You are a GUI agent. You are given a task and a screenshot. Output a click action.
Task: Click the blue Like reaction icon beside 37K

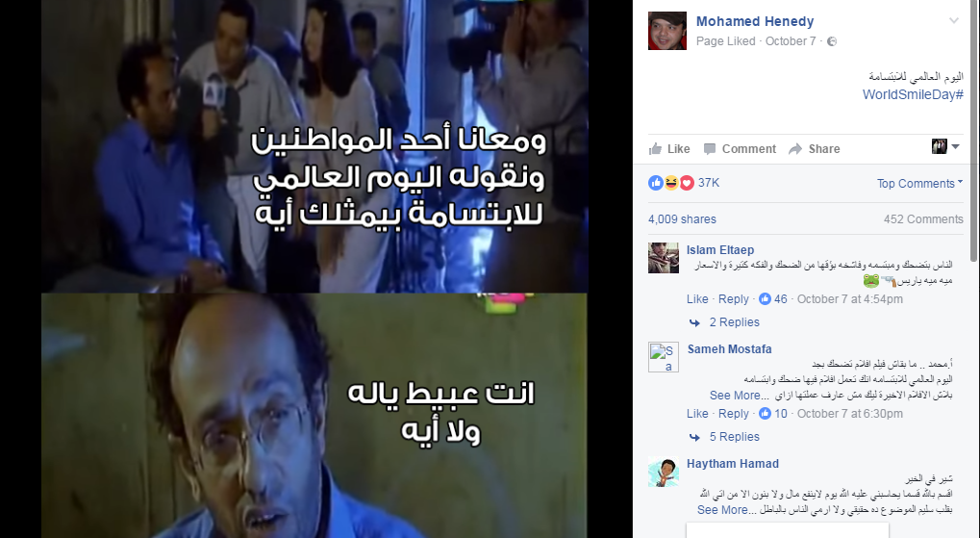click(x=656, y=183)
